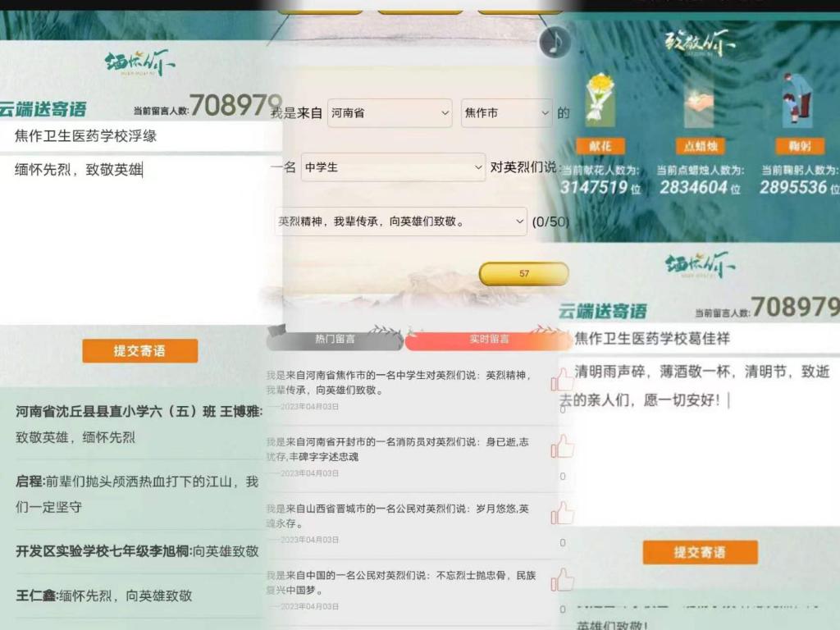The image size is (840, 630).
Task: Open the 河南省 province dropdown
Action: pos(390,113)
